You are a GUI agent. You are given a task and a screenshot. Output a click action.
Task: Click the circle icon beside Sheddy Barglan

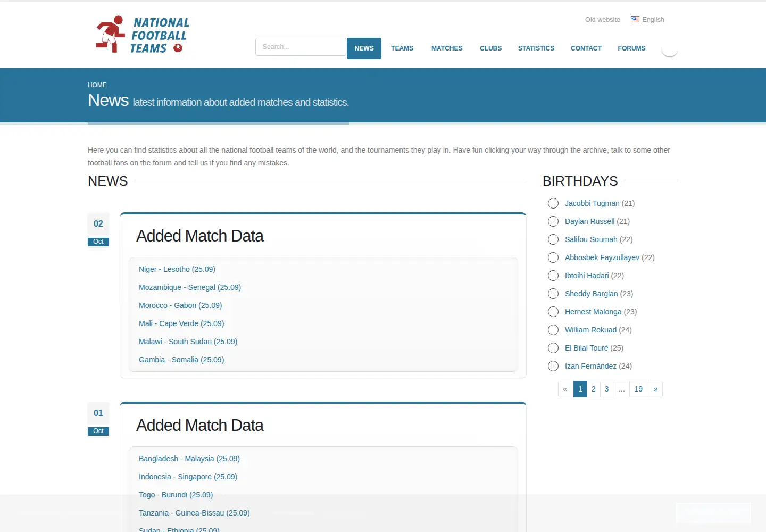coord(553,294)
